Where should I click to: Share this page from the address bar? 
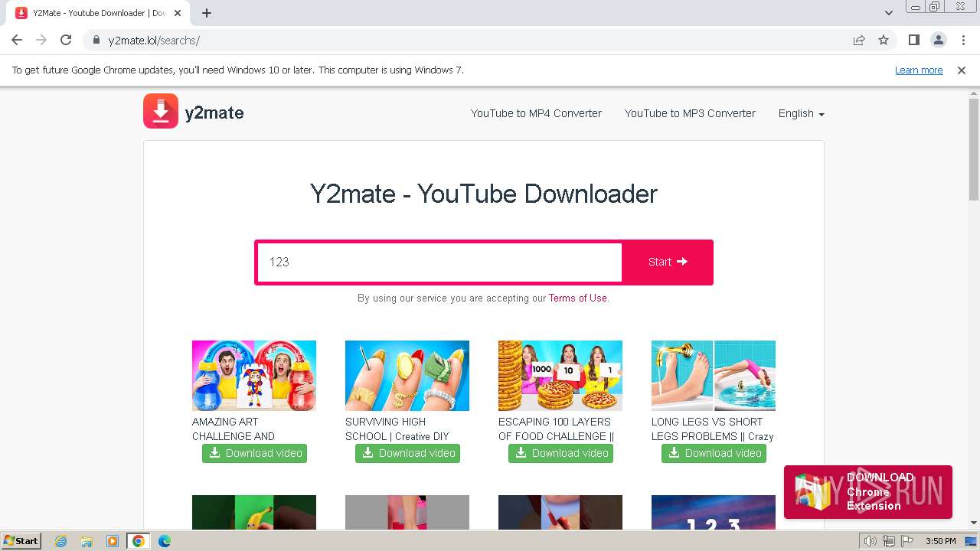tap(859, 40)
